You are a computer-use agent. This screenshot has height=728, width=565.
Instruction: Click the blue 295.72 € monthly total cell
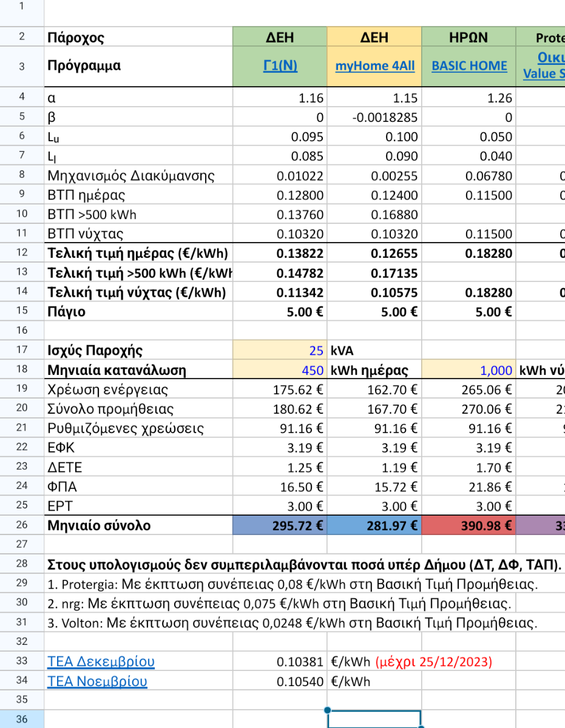pyautogui.click(x=280, y=525)
